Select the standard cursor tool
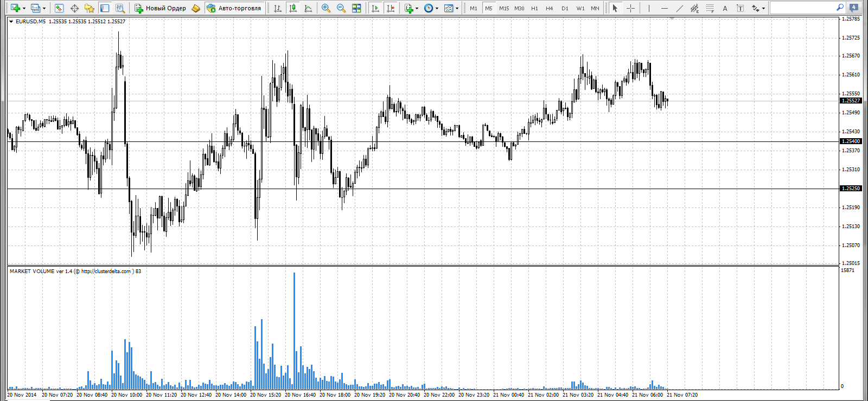The height and width of the screenshot is (401, 868). (x=615, y=8)
